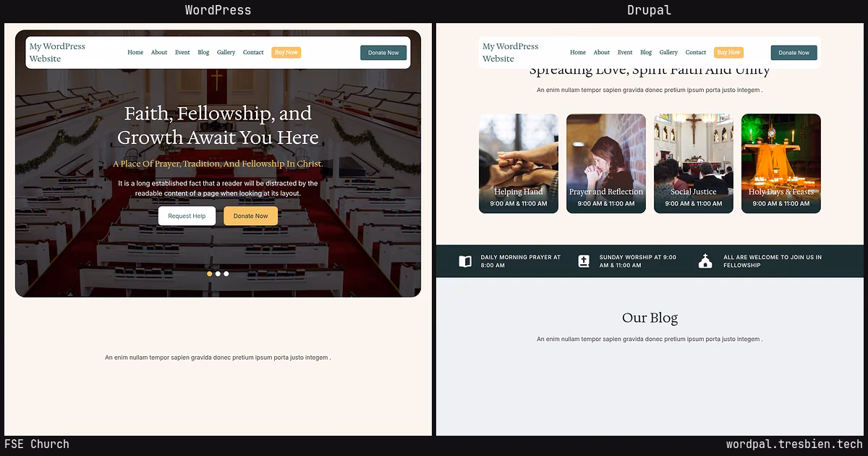Open the Social Justice card
868x456 pixels.
point(694,164)
